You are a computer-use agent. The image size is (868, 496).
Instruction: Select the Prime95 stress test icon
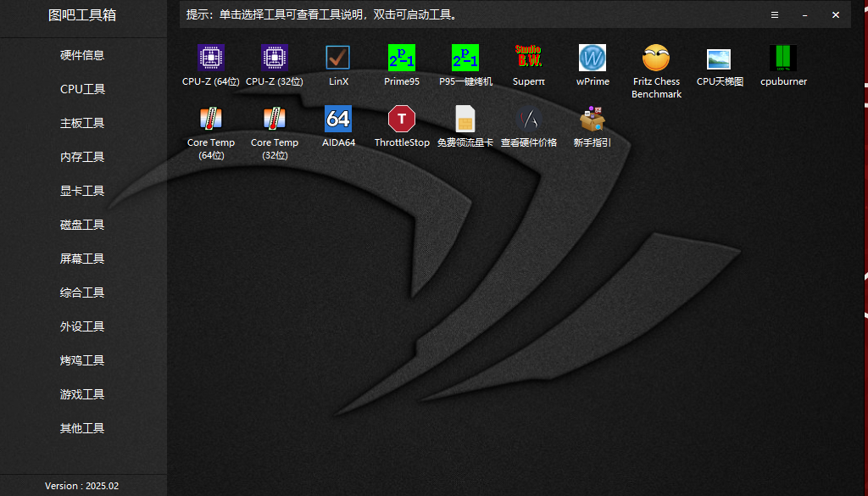point(402,58)
